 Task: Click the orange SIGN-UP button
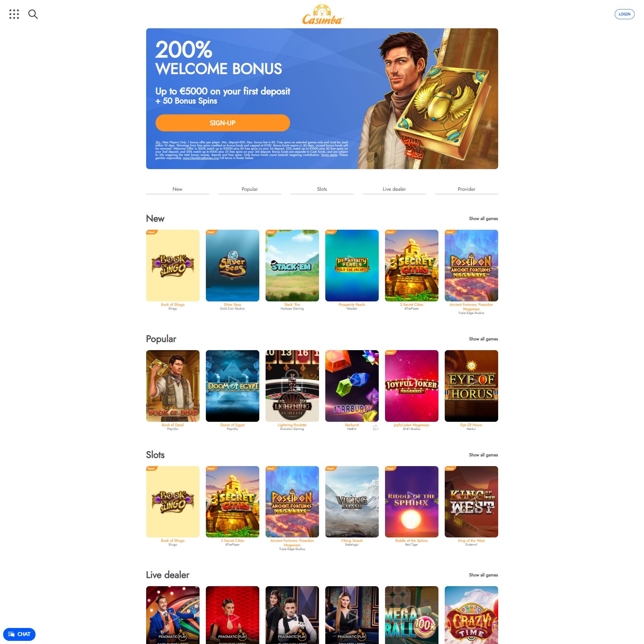[x=223, y=123]
